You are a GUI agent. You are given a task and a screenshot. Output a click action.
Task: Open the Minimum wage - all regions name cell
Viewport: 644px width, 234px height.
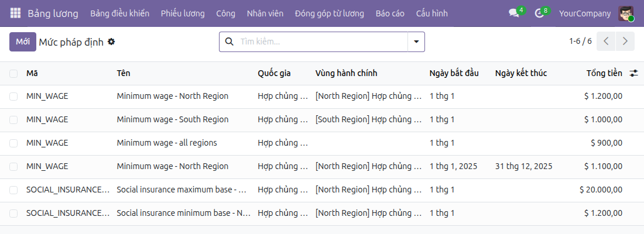tap(167, 143)
